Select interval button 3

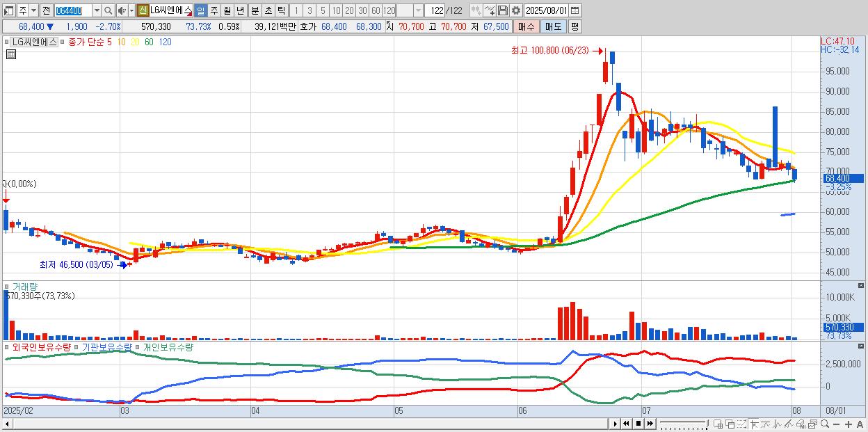click(309, 10)
